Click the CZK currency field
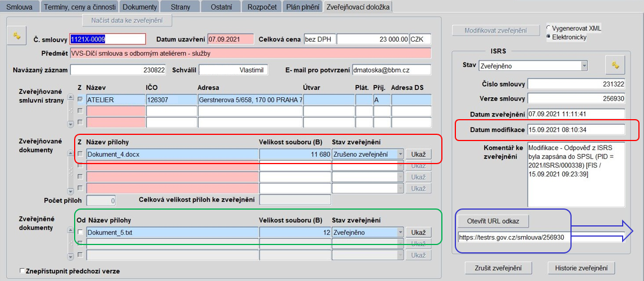The width and height of the screenshot is (644, 281). coord(420,39)
